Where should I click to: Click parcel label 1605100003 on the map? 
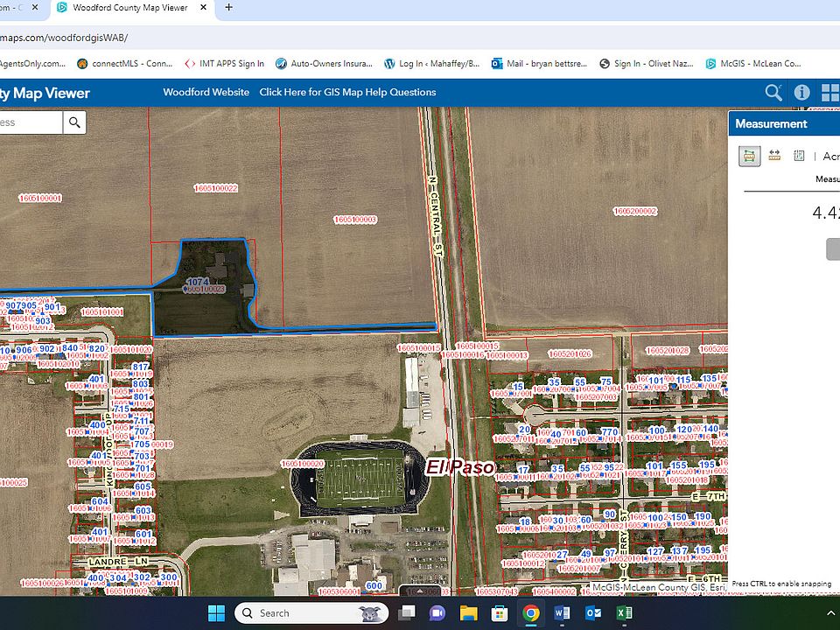[x=355, y=219]
